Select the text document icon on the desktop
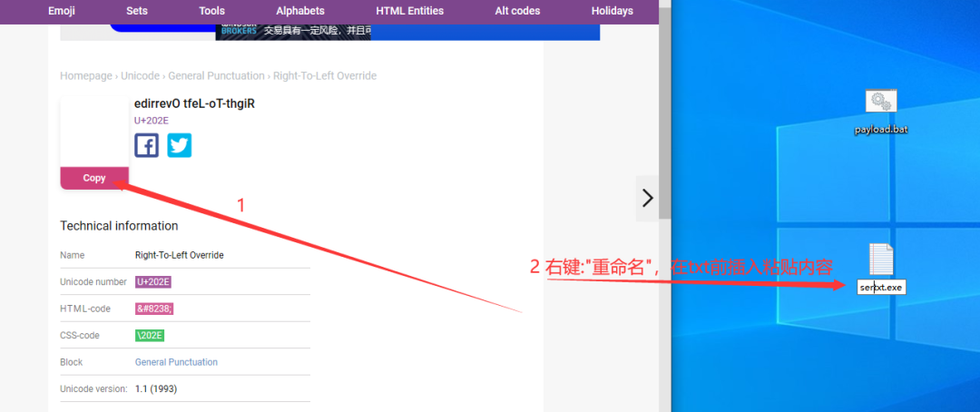The image size is (980, 412). coord(881,260)
